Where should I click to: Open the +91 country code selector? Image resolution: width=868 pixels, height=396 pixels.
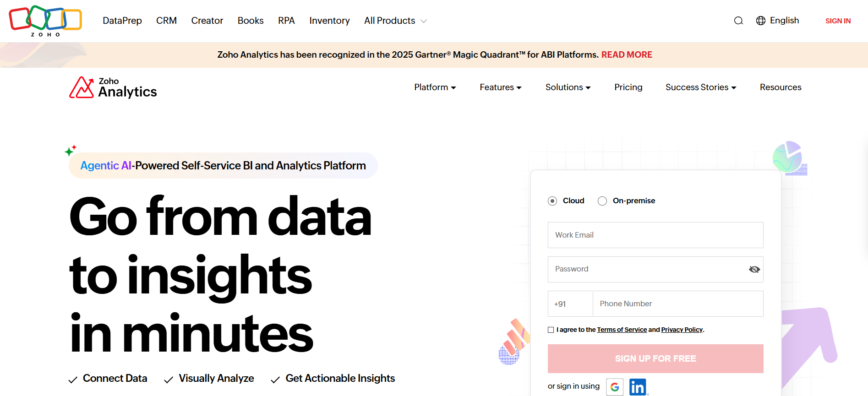click(570, 304)
